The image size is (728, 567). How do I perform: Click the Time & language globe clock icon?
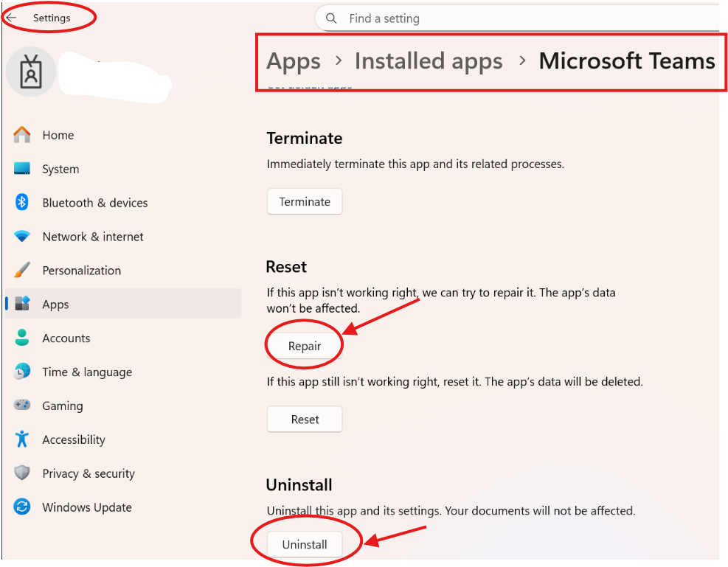click(22, 371)
